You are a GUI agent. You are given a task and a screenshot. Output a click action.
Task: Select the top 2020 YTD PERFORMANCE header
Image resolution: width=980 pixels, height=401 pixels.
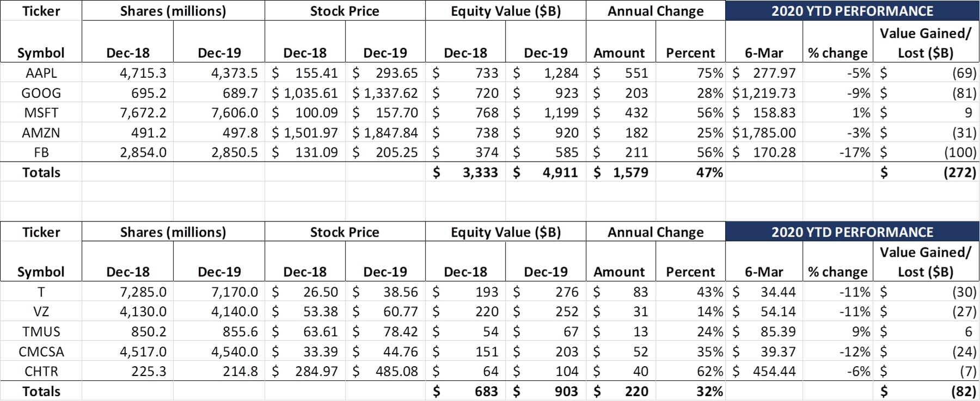pos(852,11)
